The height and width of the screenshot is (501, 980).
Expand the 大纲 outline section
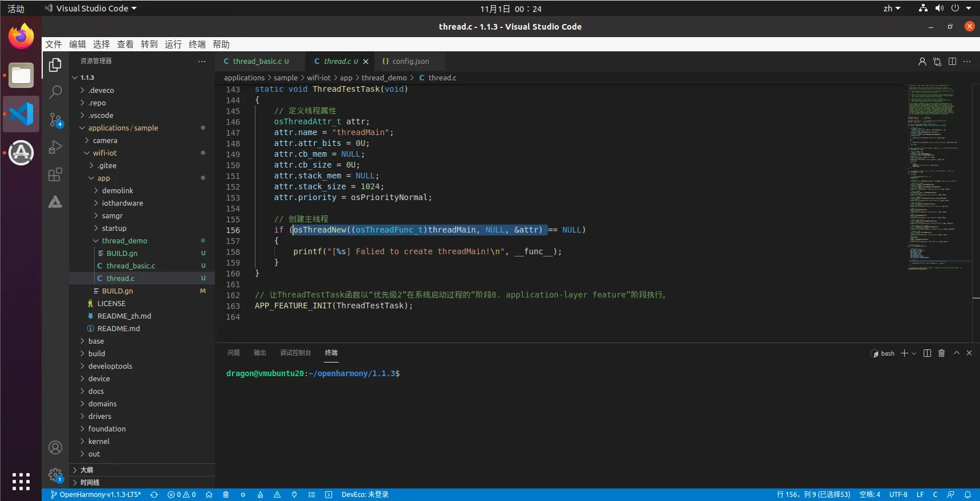pos(87,470)
